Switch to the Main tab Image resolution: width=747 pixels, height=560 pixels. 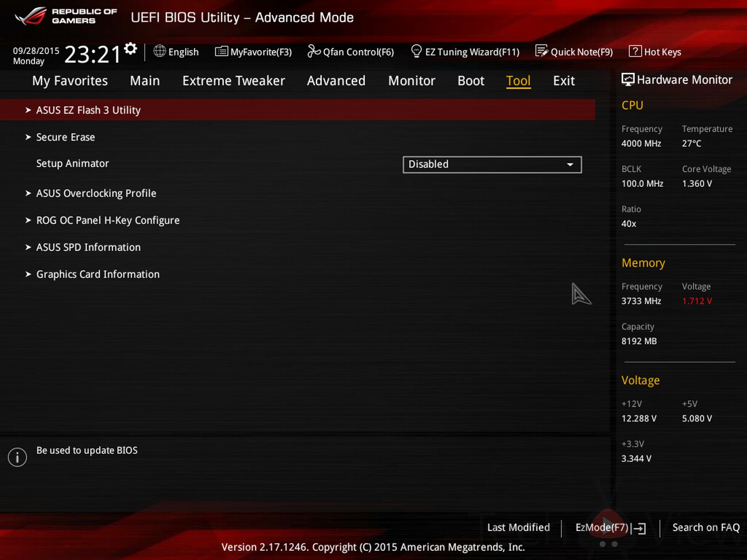click(x=145, y=81)
